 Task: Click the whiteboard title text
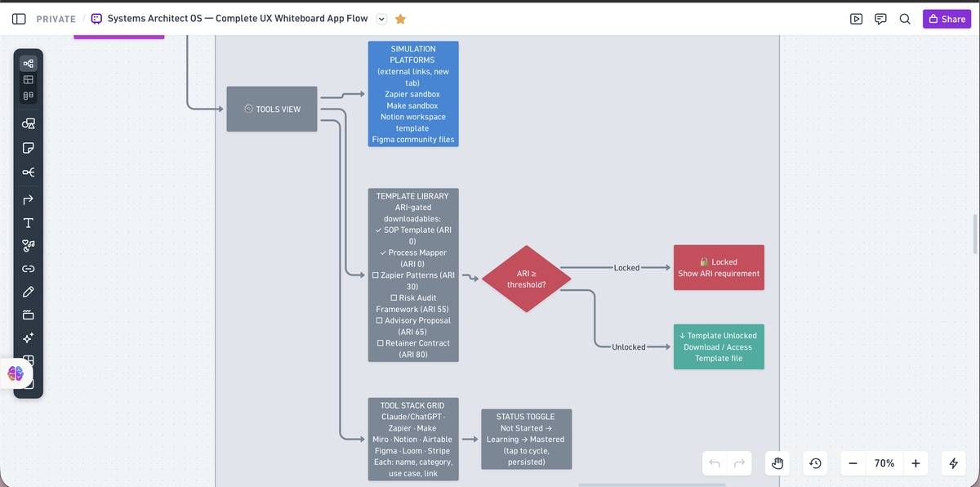click(x=238, y=19)
